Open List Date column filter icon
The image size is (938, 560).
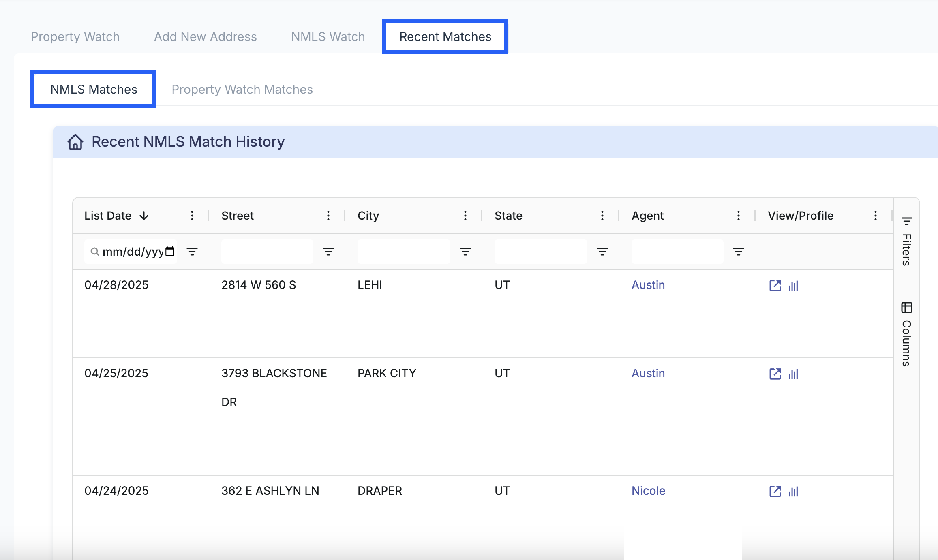click(192, 252)
